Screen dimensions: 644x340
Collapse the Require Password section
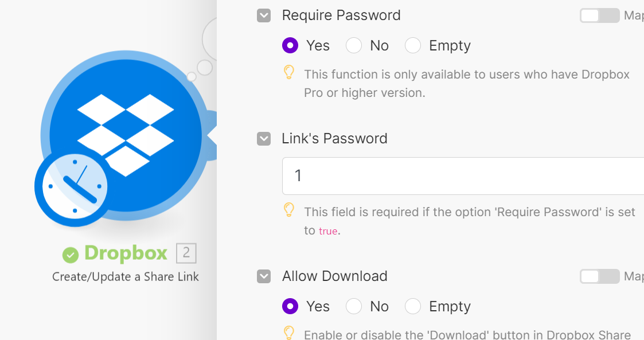click(264, 15)
